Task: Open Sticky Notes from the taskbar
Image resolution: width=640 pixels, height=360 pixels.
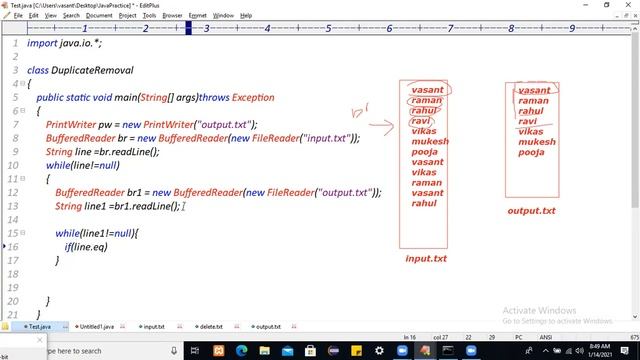Action: pyautogui.click(x=356, y=351)
